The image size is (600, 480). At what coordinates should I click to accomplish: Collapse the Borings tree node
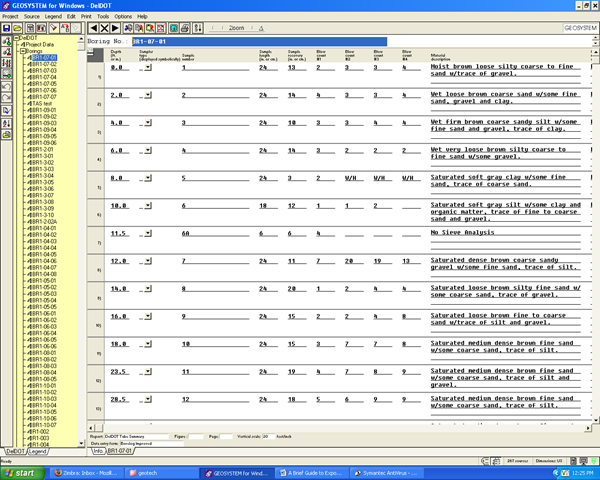click(23, 51)
